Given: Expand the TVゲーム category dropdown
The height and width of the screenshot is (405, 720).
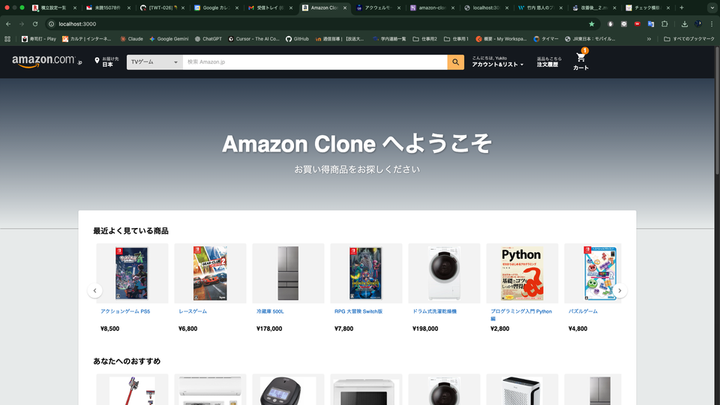Looking at the screenshot, I should click(x=154, y=62).
